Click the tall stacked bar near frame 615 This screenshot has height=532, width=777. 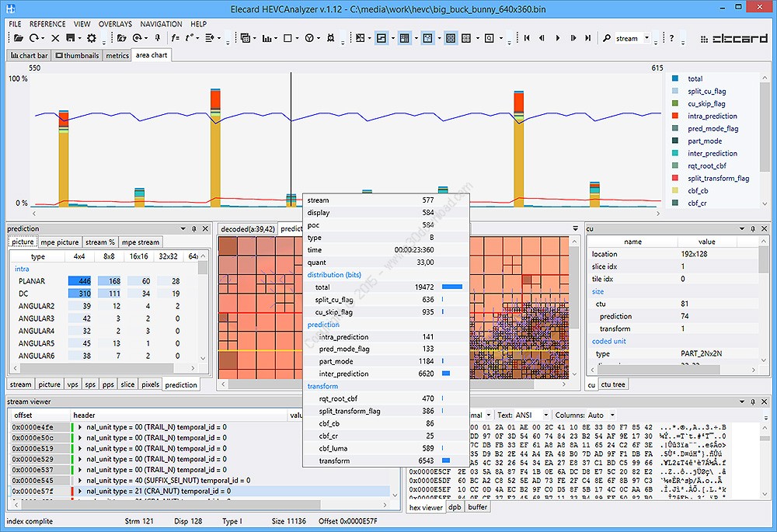point(518,148)
